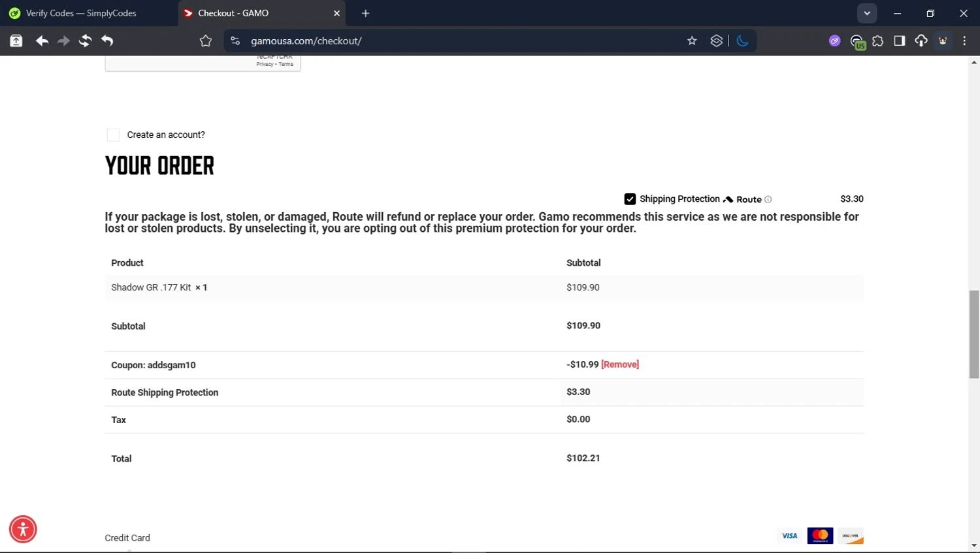The image size is (980, 553).
Task: Open the Extensions puzzle piece menu
Action: [878, 40]
